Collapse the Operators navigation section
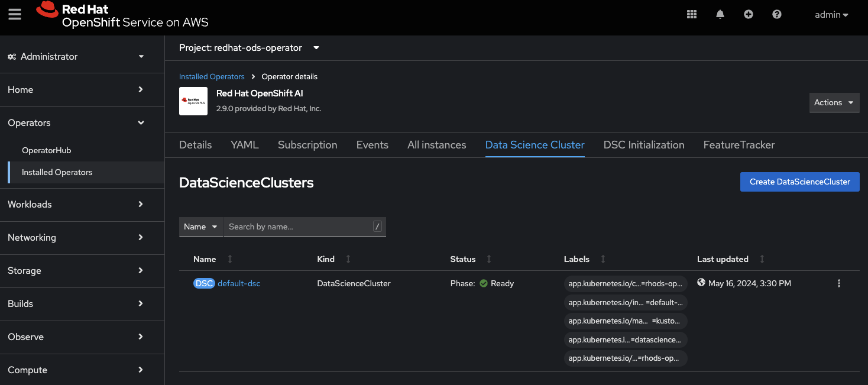This screenshot has height=385, width=868. (82, 123)
